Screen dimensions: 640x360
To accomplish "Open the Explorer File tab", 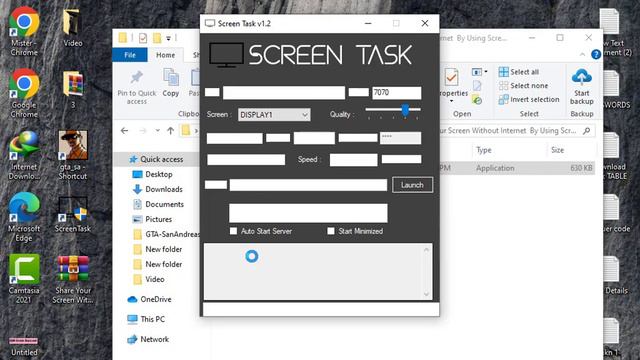I will (130, 55).
